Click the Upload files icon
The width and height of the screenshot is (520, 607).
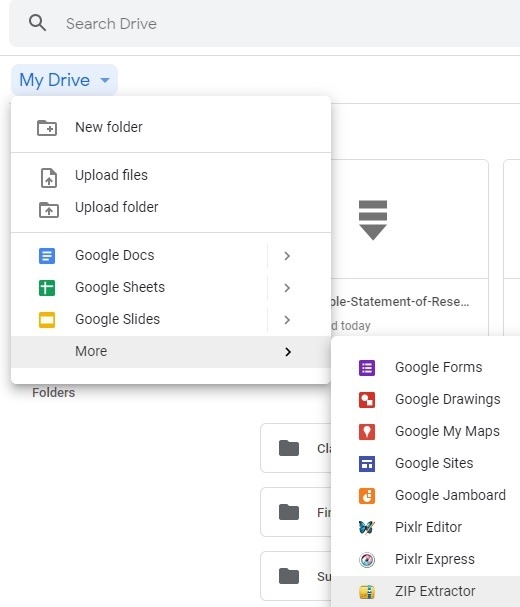tap(49, 178)
